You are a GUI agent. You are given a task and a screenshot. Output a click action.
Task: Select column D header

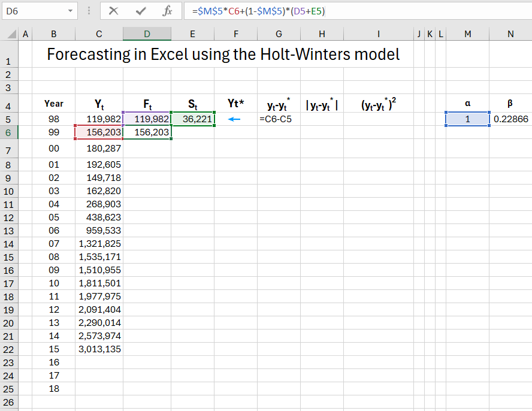coord(147,34)
